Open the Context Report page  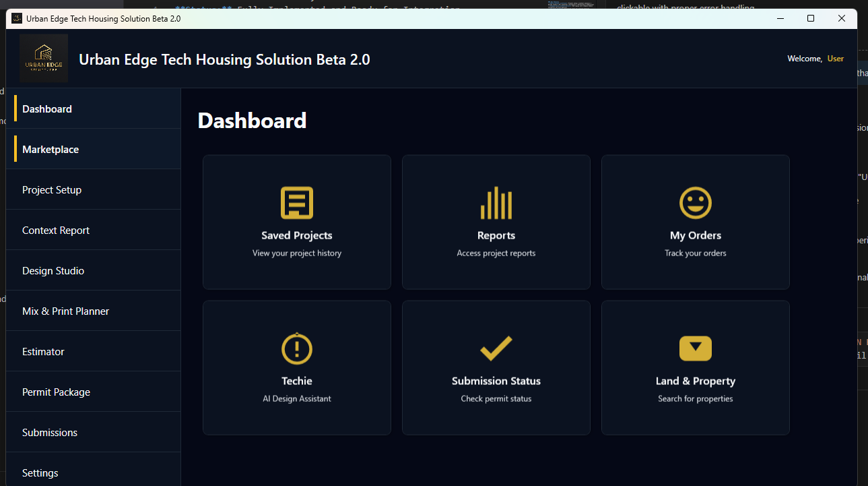point(55,230)
